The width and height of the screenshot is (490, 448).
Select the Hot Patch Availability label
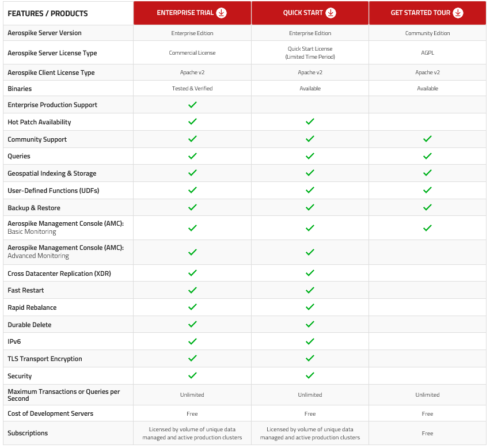pos(39,122)
